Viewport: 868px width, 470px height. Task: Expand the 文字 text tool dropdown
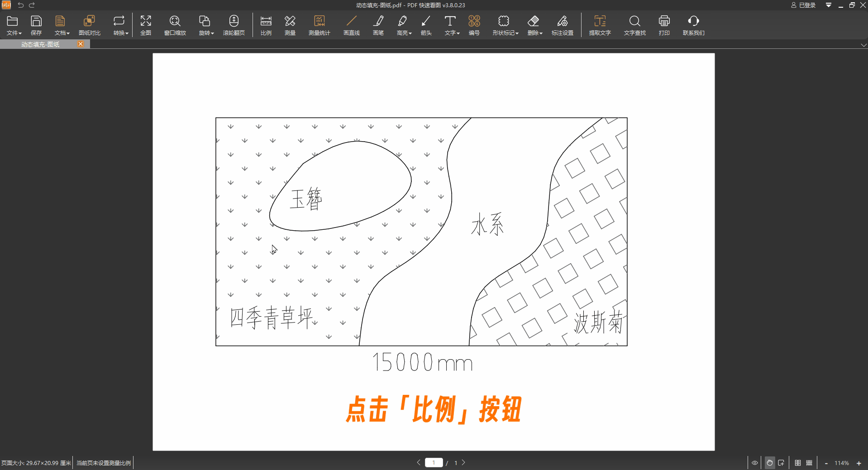click(x=452, y=25)
